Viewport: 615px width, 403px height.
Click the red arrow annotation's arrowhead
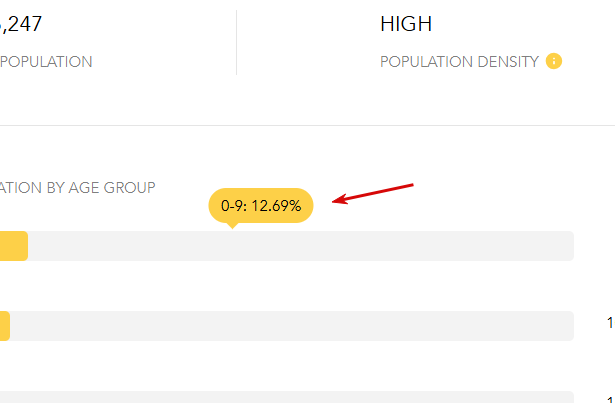tap(337, 201)
